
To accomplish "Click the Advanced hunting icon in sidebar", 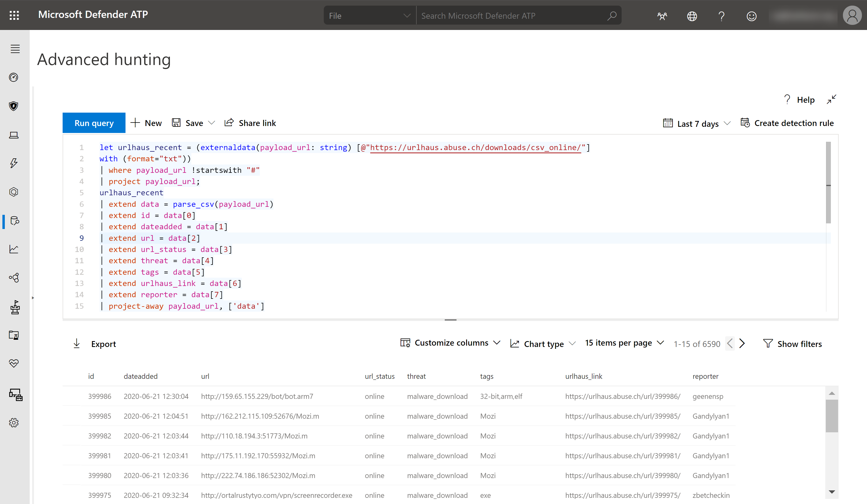I will pyautogui.click(x=14, y=221).
